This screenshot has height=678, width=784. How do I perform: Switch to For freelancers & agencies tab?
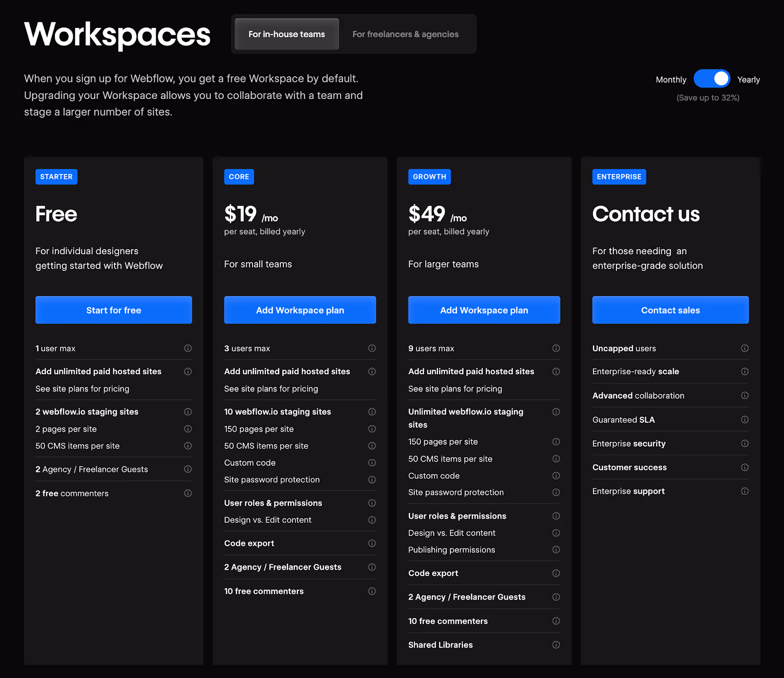coord(405,34)
